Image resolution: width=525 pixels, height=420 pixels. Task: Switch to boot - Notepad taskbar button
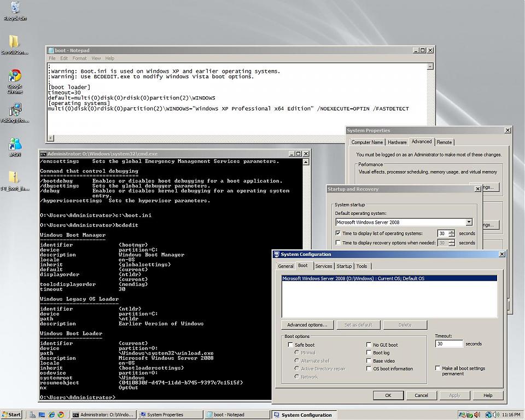237,415
